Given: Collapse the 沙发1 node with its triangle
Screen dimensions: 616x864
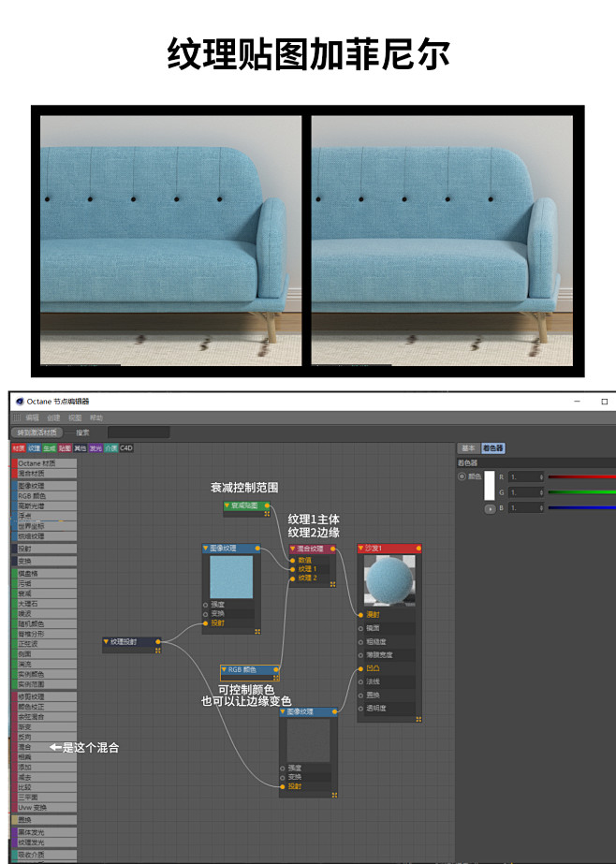Looking at the screenshot, I should coord(361,549).
